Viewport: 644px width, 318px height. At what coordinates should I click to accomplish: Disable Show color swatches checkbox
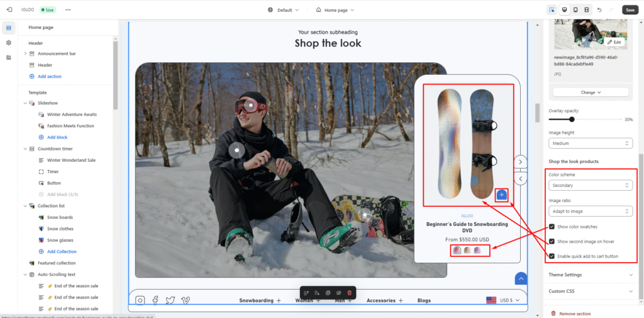[552, 227]
